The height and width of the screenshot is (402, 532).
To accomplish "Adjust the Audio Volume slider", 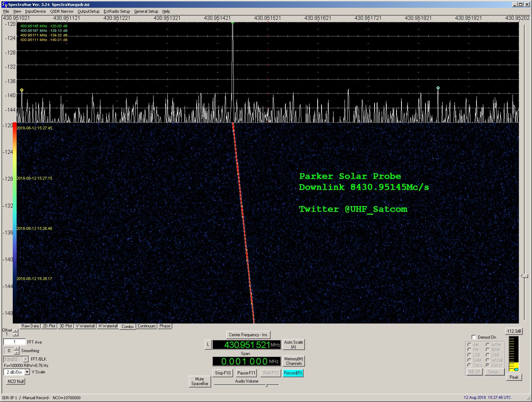I will (x=267, y=385).
